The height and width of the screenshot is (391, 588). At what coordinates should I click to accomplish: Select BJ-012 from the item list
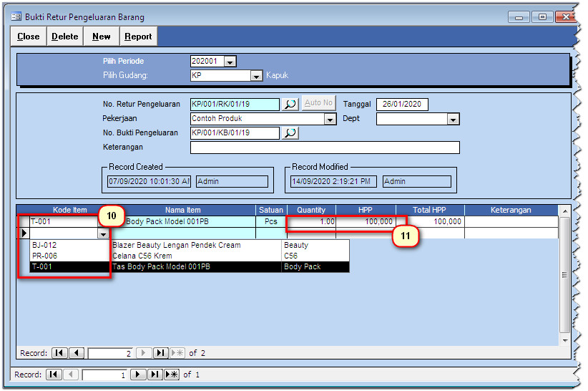click(x=44, y=245)
